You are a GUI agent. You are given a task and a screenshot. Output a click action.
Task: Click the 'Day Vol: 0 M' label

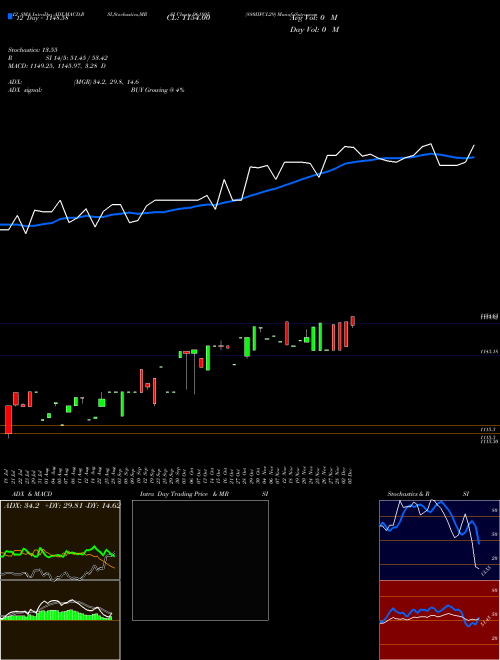point(314,29)
